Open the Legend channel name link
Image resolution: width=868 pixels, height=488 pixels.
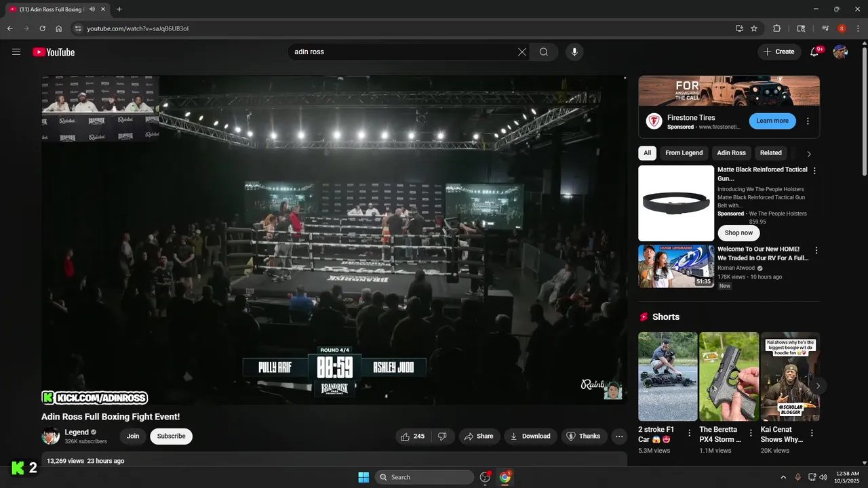click(77, 432)
